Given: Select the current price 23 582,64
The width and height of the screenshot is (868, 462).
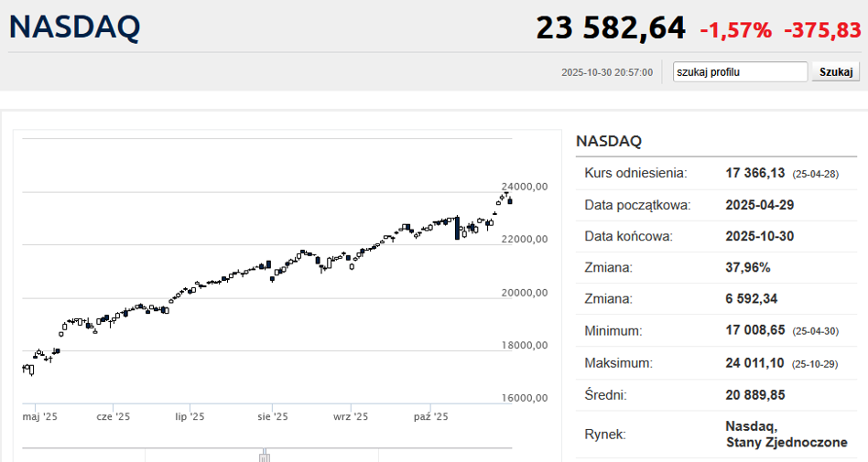Looking at the screenshot, I should 610,28.
